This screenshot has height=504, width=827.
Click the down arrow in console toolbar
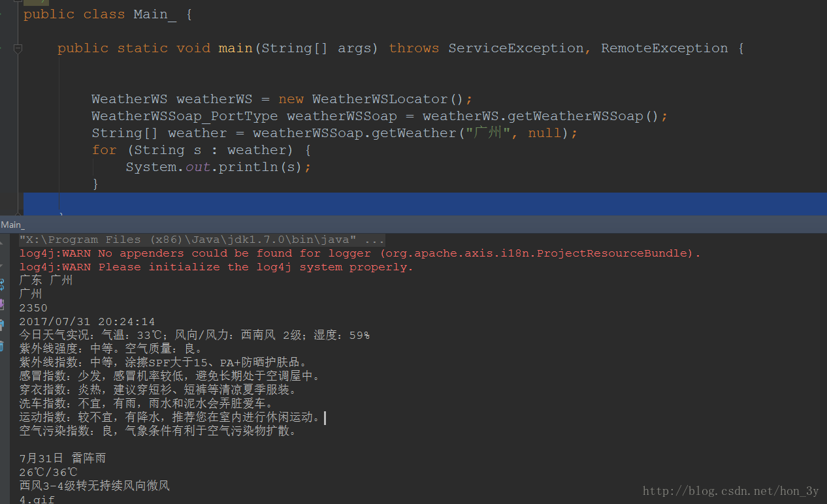2,264
